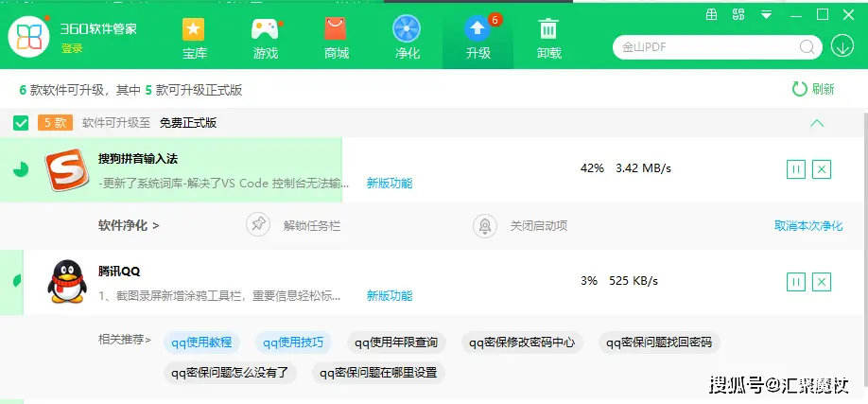
Task: Open the 游戏 gamepad tab
Action: pos(266,38)
